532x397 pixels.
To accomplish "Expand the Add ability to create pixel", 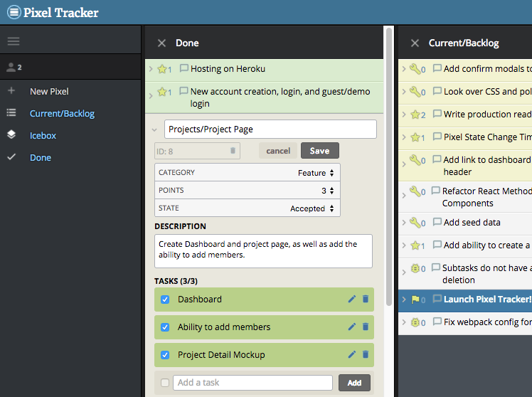I will (404, 245).
